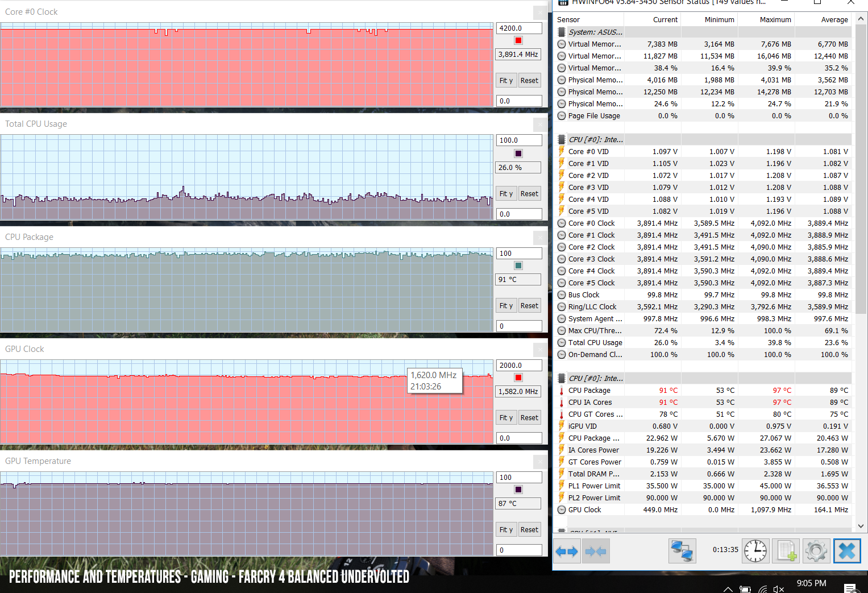This screenshot has width=868, height=593.
Task: Click the muted volume icon in system tray
Action: click(x=779, y=589)
